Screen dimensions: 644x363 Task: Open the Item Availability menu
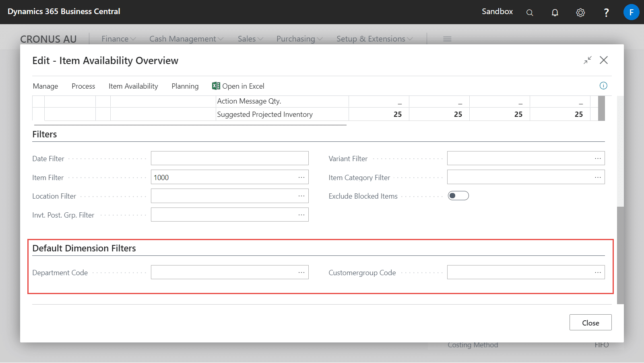(133, 86)
